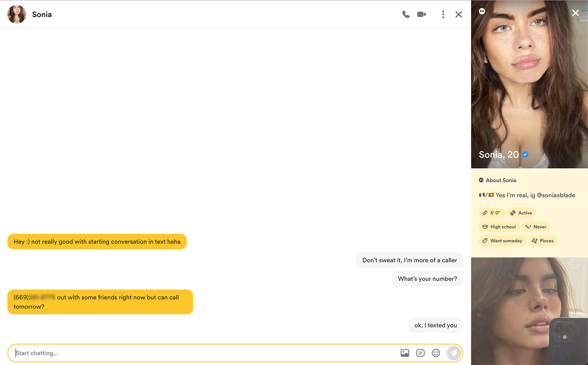
Task: Click the High school education badge
Action: [499, 227]
